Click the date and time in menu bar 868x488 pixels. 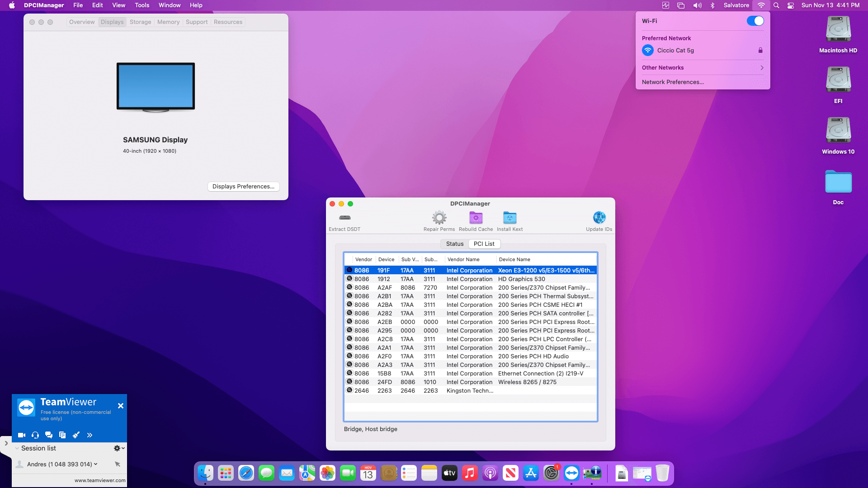click(830, 5)
